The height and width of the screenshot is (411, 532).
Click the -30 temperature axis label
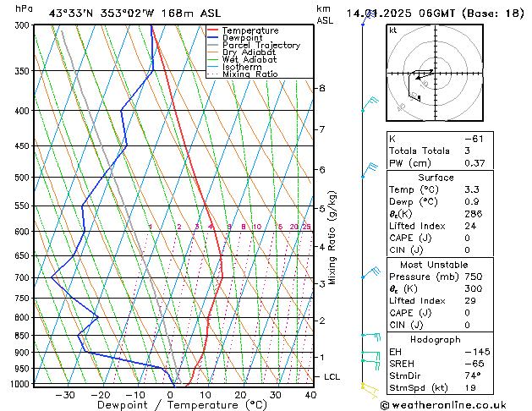(65, 396)
